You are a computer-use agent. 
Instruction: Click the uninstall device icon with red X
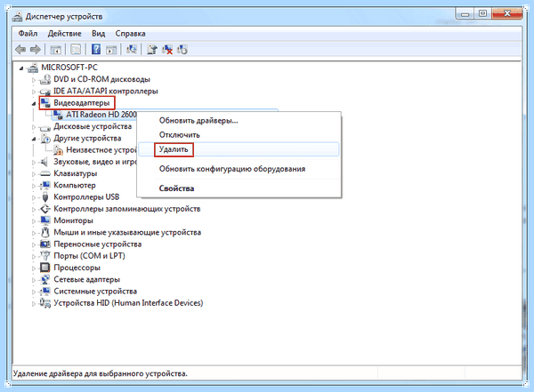coord(167,50)
